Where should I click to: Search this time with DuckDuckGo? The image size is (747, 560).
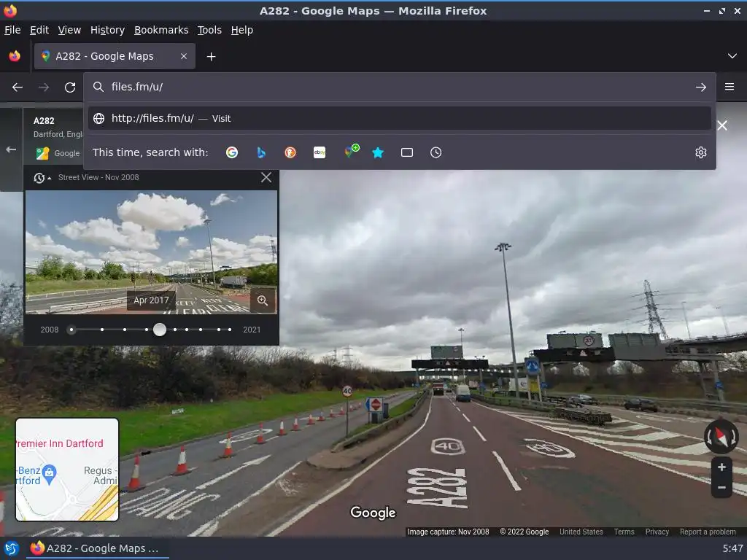(x=290, y=152)
